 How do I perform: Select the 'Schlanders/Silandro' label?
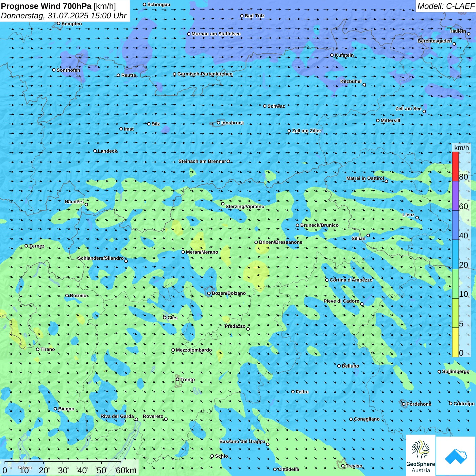pos(101,258)
